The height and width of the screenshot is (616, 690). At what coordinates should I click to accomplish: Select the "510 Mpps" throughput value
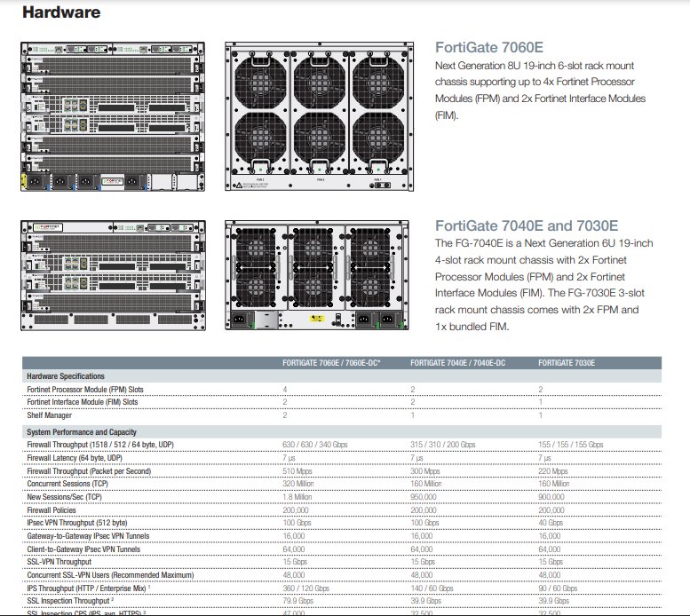click(297, 471)
